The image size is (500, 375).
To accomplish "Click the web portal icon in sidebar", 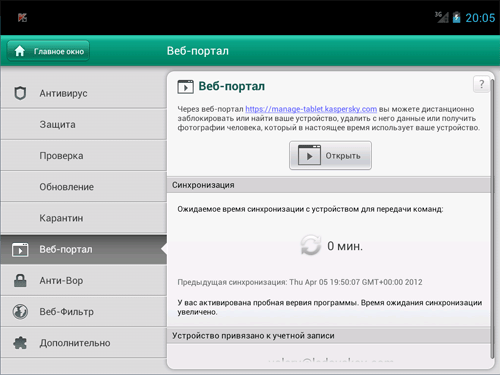I will [x=20, y=249].
